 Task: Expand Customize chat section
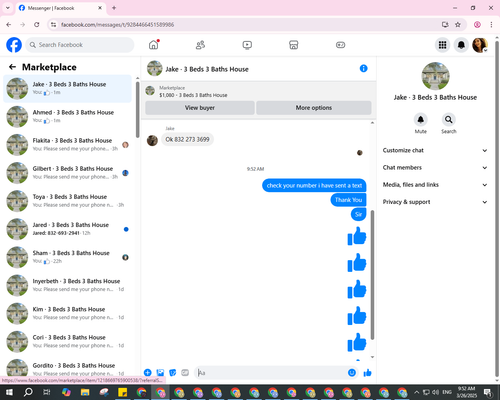[435, 150]
